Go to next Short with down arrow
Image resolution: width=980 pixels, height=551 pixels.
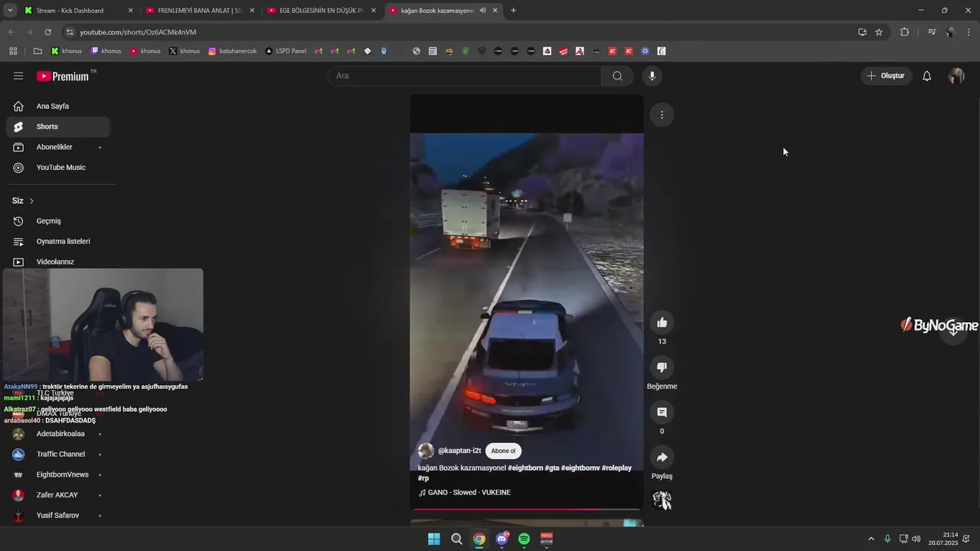(953, 331)
